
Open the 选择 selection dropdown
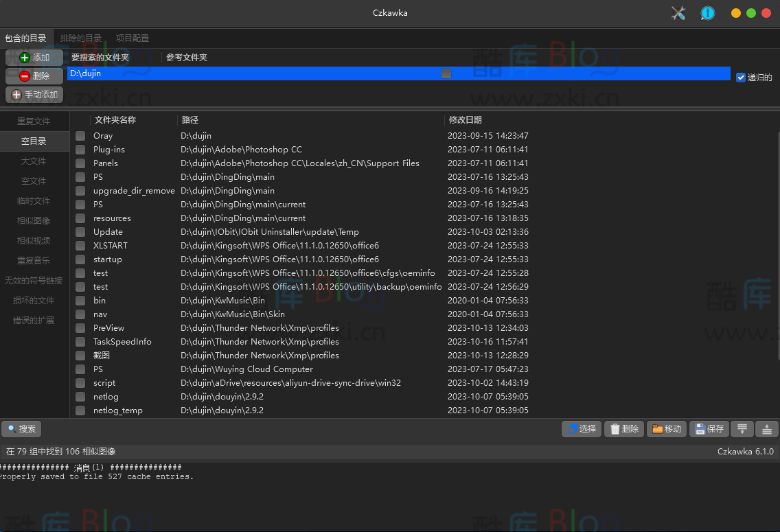click(x=581, y=429)
